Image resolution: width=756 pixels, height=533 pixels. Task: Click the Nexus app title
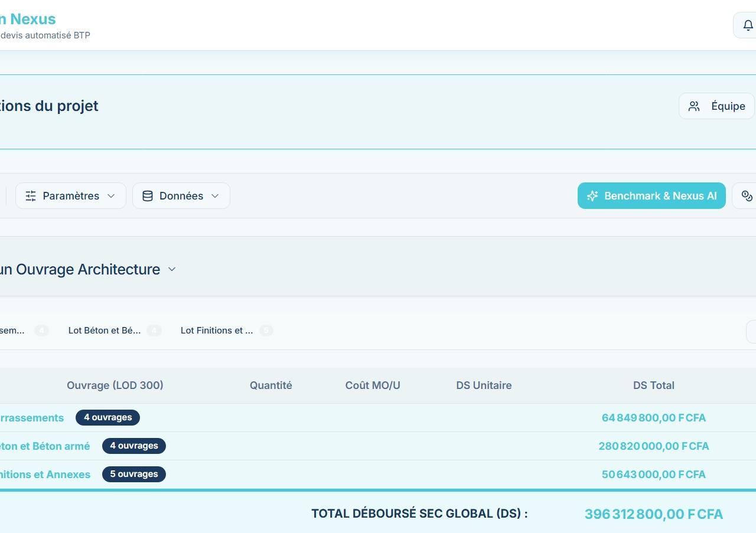(x=28, y=19)
